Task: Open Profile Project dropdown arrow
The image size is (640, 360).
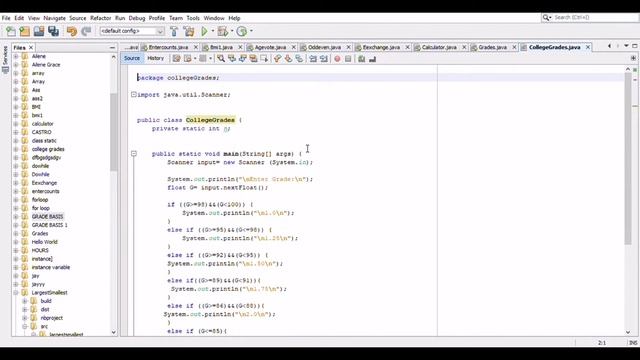Action: [x=251, y=31]
